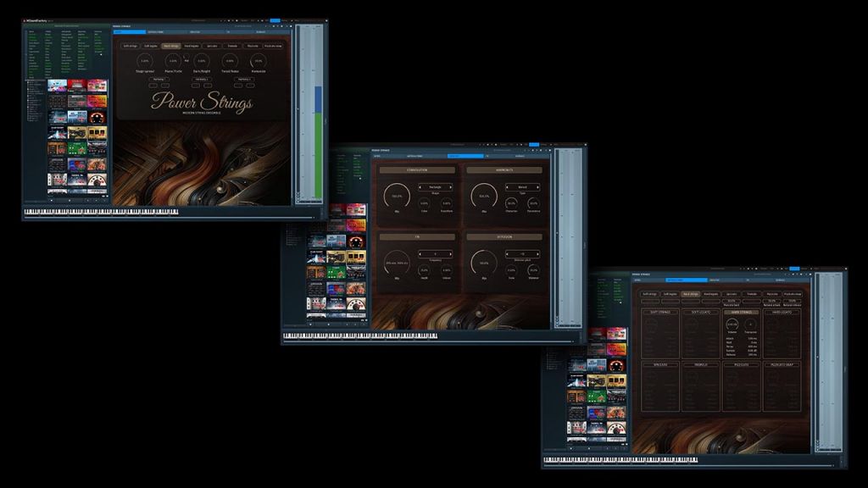
Task: Adjust the Convolution Transform knob
Action: coord(446,203)
